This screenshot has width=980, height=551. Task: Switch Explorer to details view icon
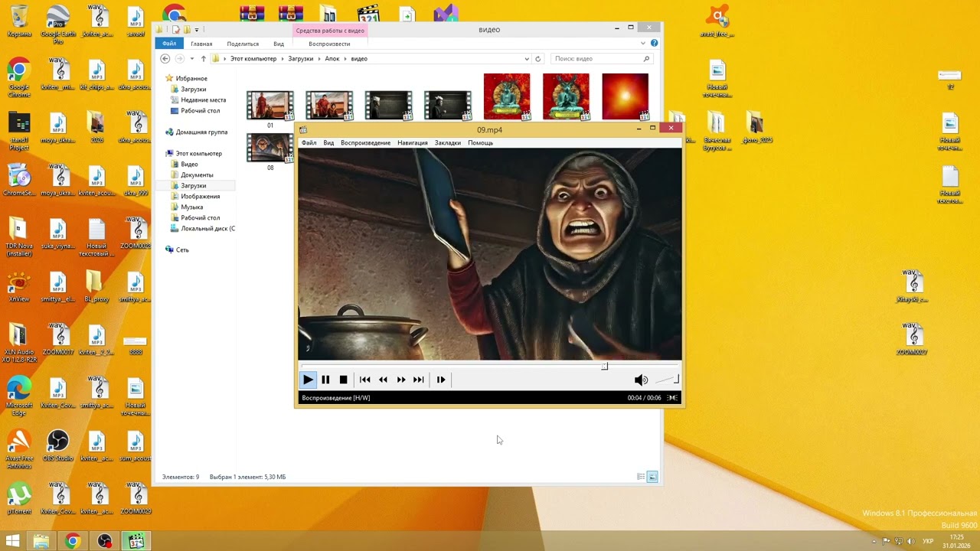(641, 477)
